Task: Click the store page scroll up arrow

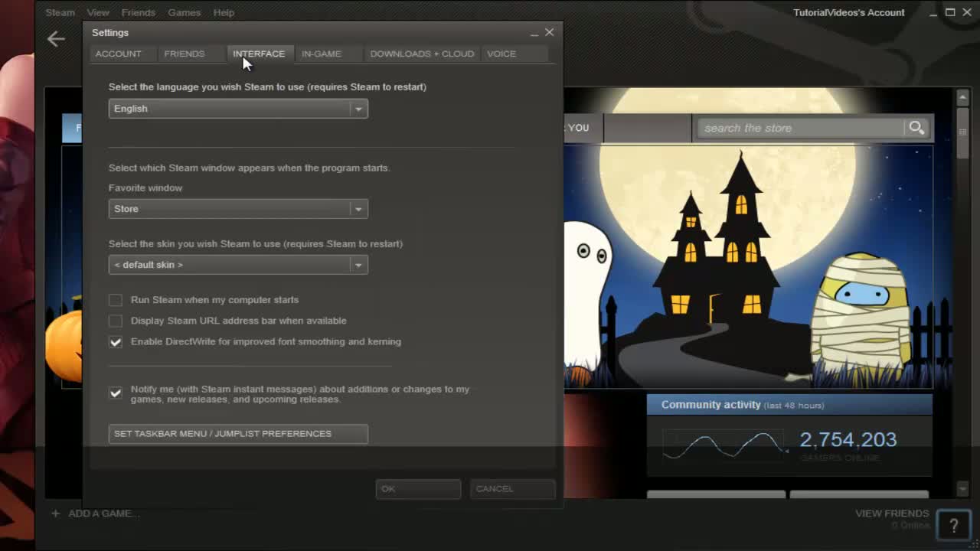Action: [962, 96]
